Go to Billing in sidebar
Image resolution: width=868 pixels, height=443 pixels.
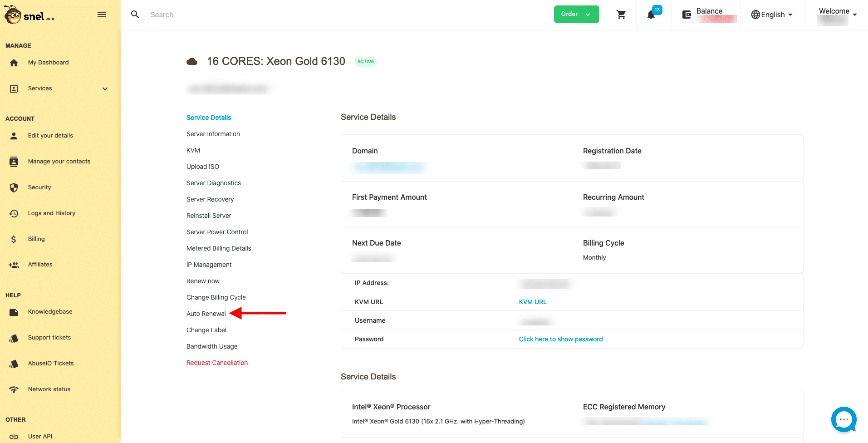point(36,239)
